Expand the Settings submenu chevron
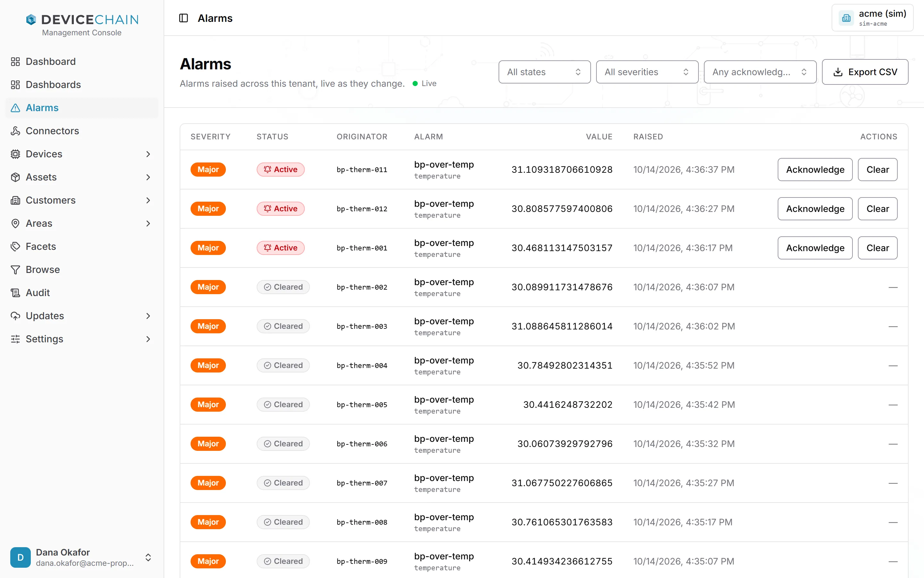 [x=148, y=339]
